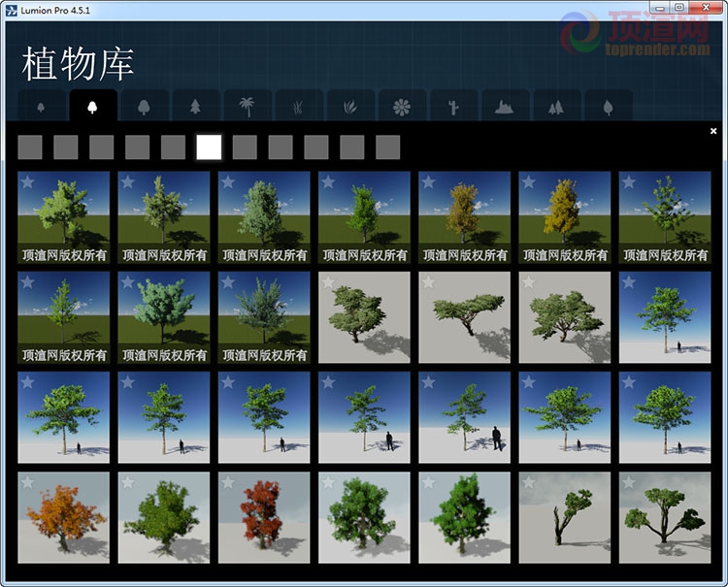Go to the fifth page square
Viewport: 728px width, 587px height.
coord(173,147)
